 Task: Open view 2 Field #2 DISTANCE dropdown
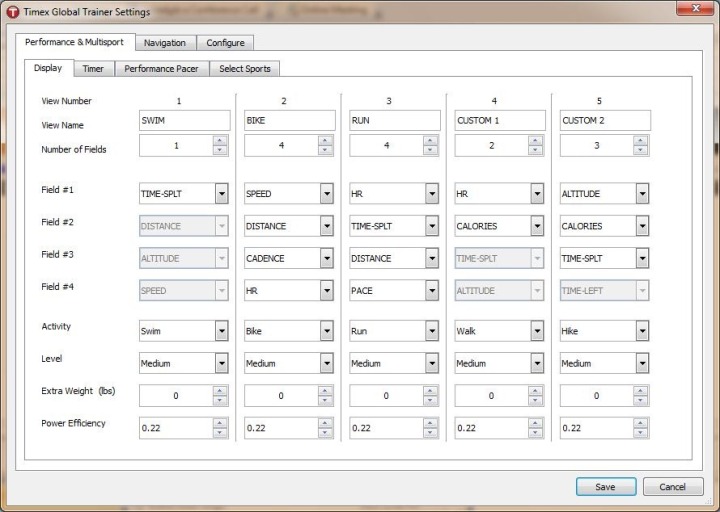click(x=327, y=226)
